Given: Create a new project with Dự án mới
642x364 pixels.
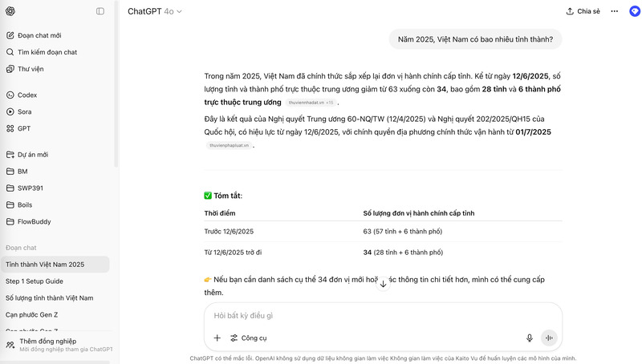Looking at the screenshot, I should 32,155.
